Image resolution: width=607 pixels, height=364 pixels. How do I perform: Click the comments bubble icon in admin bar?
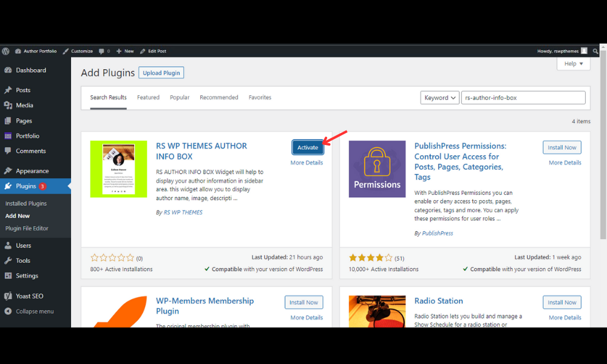pyautogui.click(x=101, y=51)
